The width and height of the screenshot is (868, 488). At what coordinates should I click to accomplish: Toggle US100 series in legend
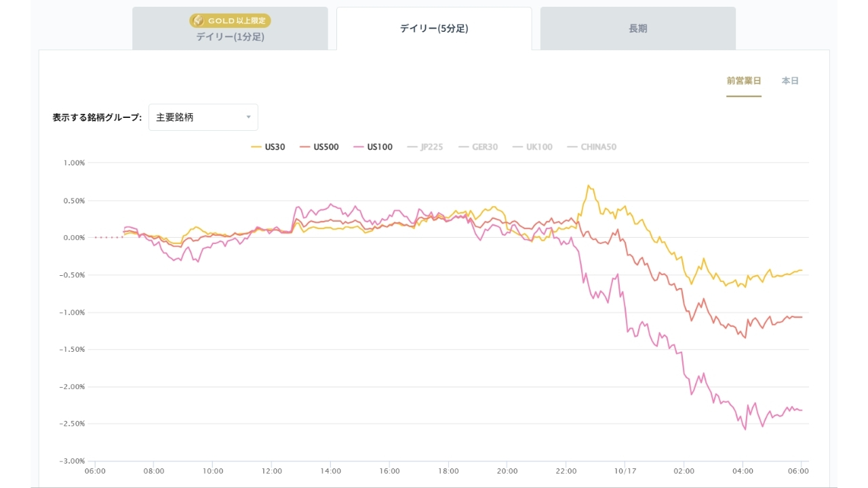pos(372,147)
